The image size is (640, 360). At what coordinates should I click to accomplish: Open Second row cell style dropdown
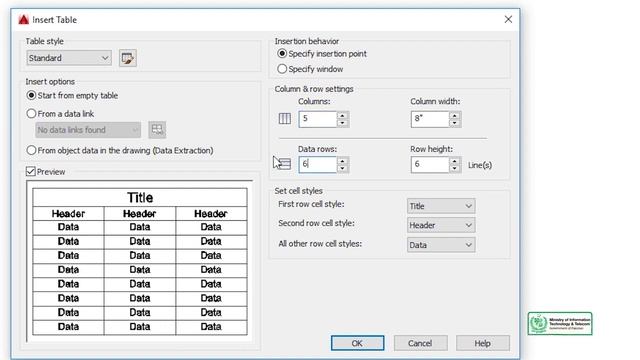click(x=441, y=225)
